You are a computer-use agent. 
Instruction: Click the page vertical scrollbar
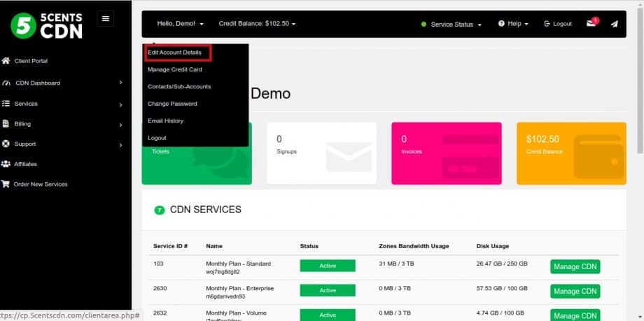point(640,160)
